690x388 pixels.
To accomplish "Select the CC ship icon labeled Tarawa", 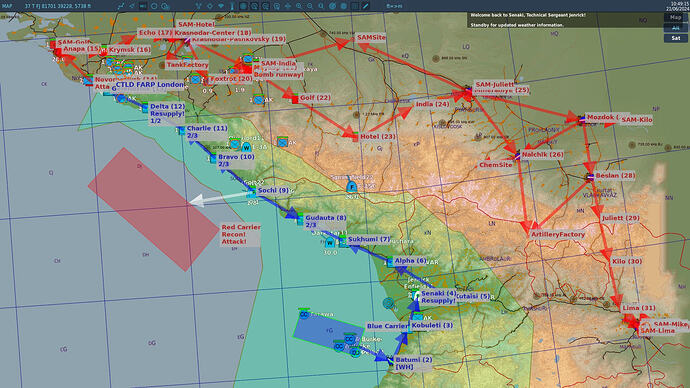I will pos(304,314).
